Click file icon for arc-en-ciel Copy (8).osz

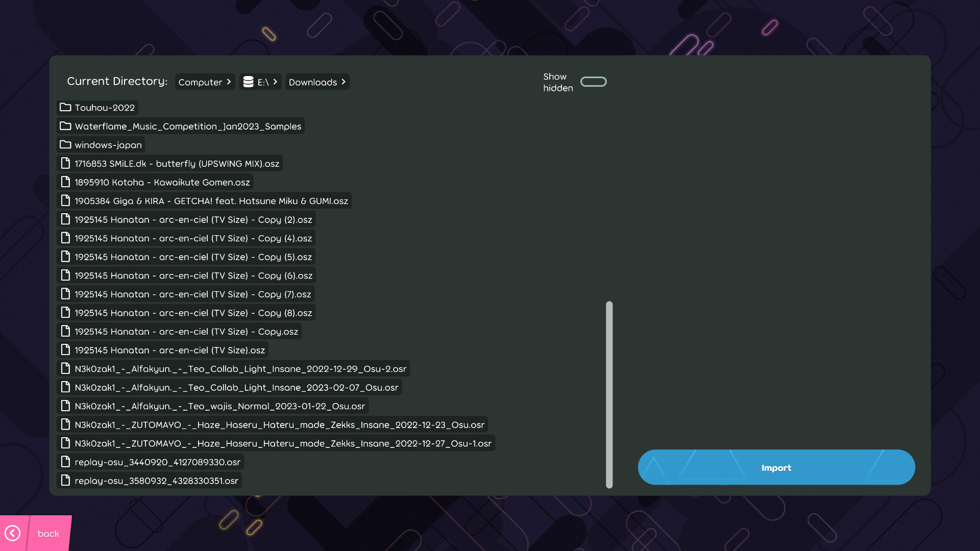tap(65, 313)
